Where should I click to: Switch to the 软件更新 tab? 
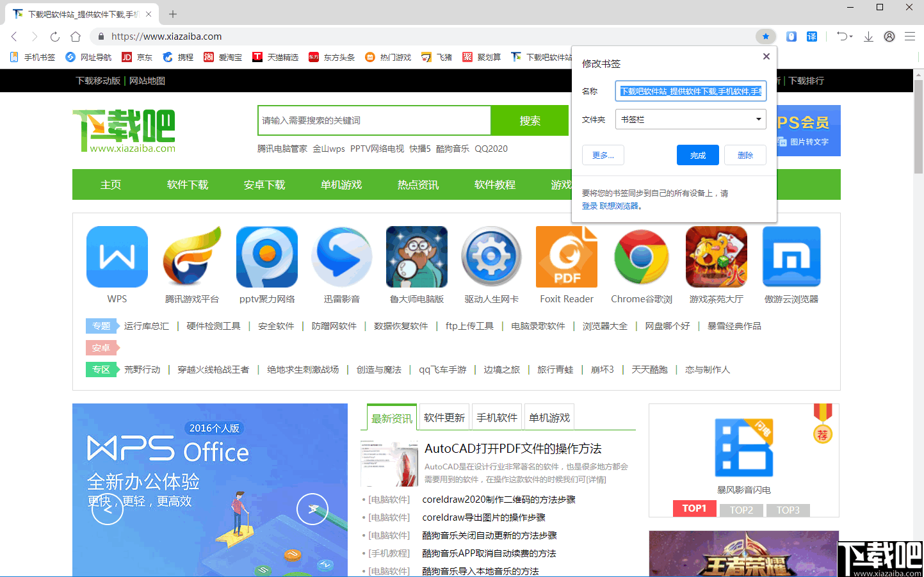(x=444, y=418)
